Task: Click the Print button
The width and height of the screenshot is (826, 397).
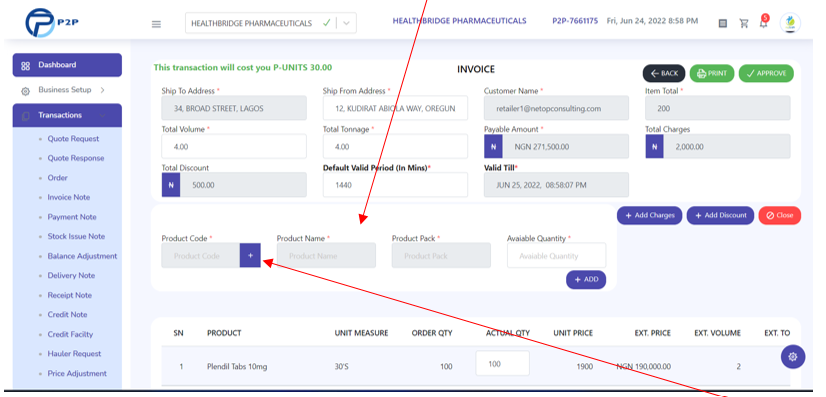Action: 712,73
